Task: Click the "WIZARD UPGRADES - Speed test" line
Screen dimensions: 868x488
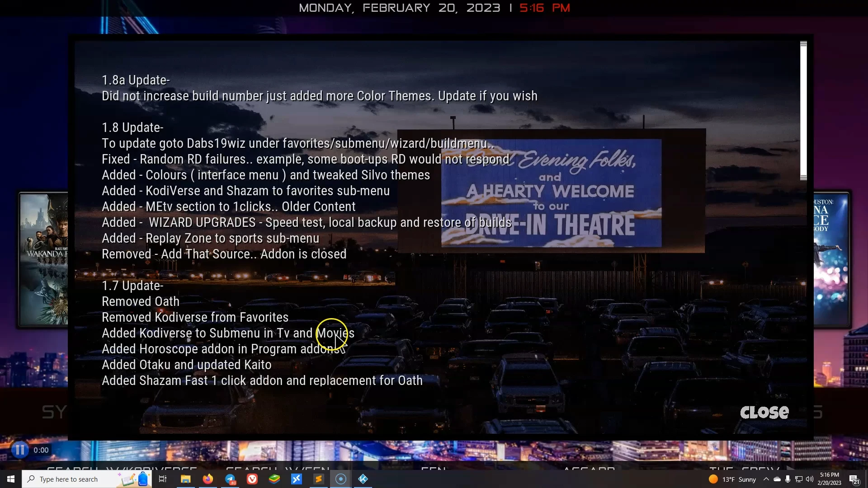Action: (307, 223)
